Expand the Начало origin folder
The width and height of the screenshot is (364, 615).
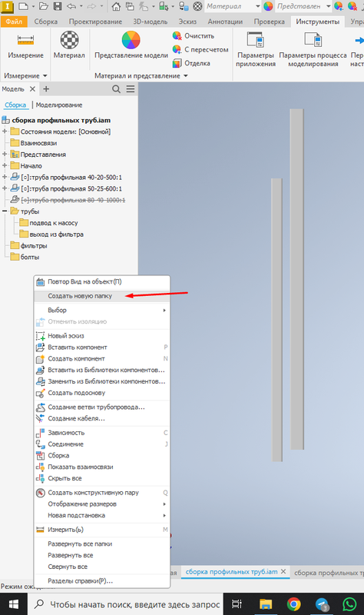pos(5,165)
